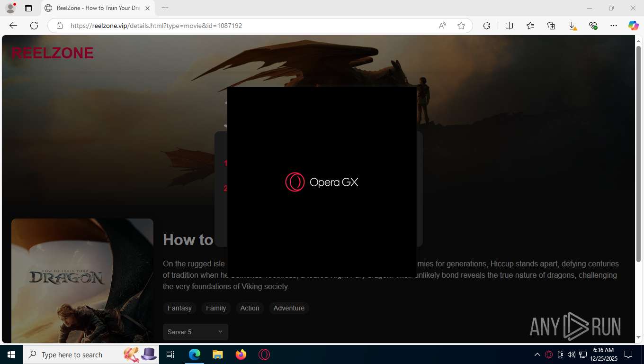This screenshot has width=644, height=364.
Task: Open Task View on taskbar
Action: tap(170, 355)
